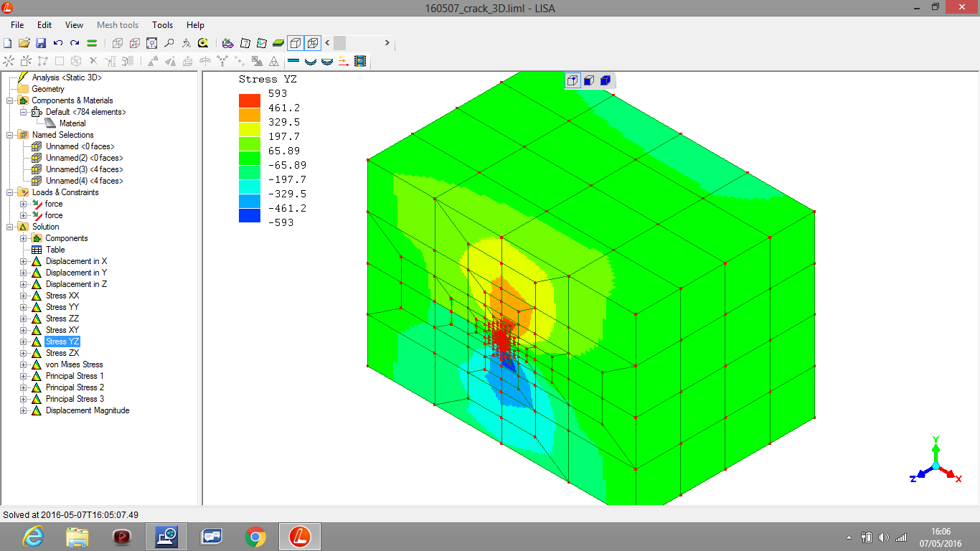
Task: Click the tape measure tool icon
Action: pyautogui.click(x=203, y=43)
